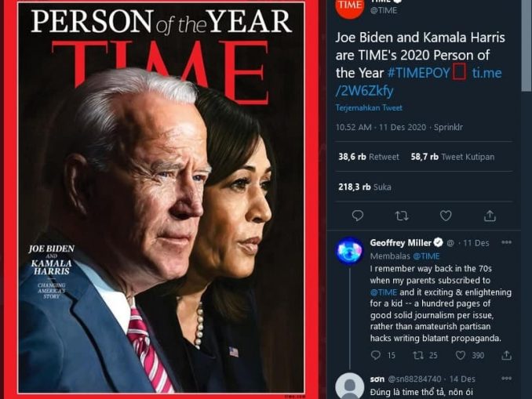Open more options on Geoffrey Miller's reply
532x399 pixels.
coord(506,242)
